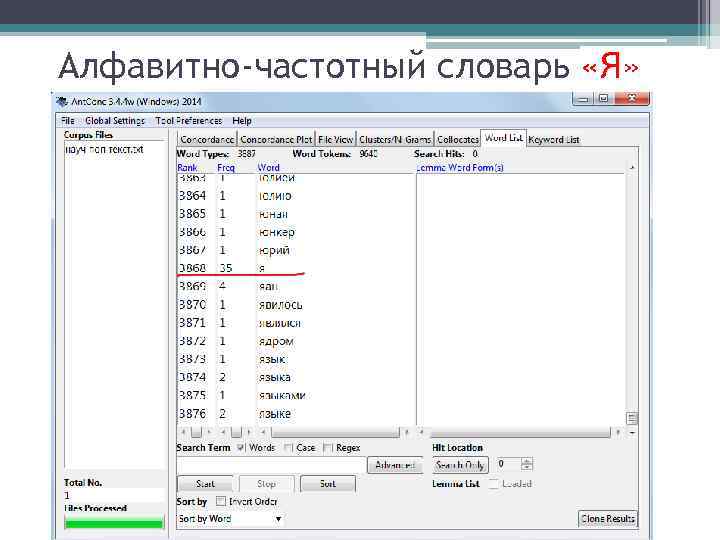Click the Lemma Word Form(s) column header
Viewport: 720px width, 540px height.
click(460, 168)
